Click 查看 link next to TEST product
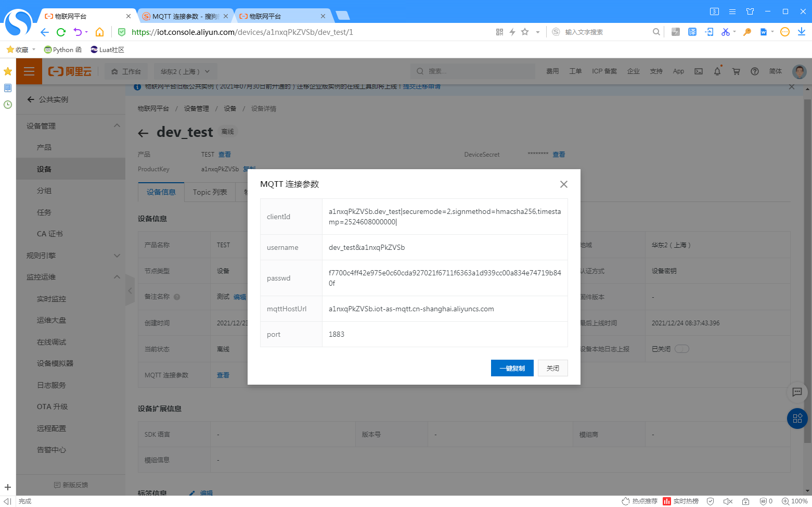The width and height of the screenshot is (812, 507). coord(225,155)
